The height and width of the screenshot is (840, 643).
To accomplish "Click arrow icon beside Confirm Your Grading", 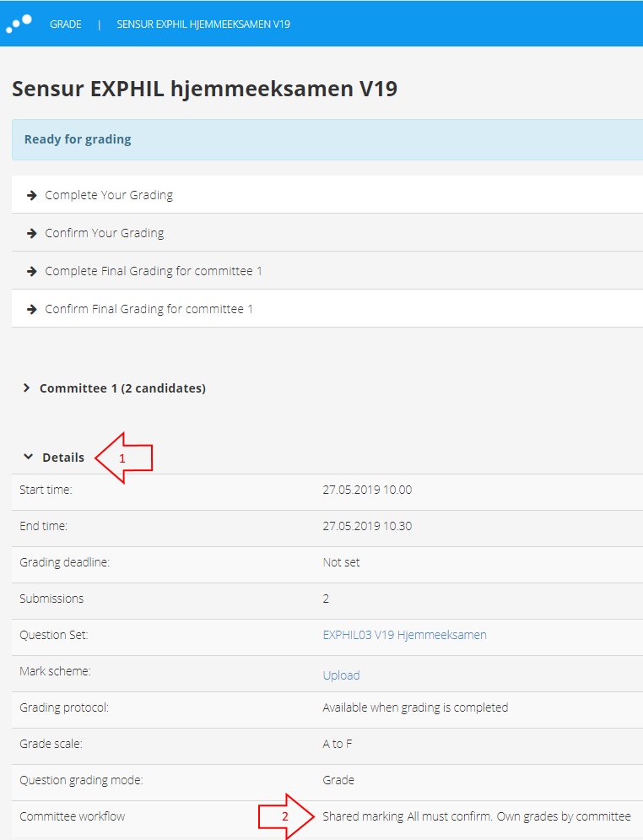I will pyautogui.click(x=31, y=233).
